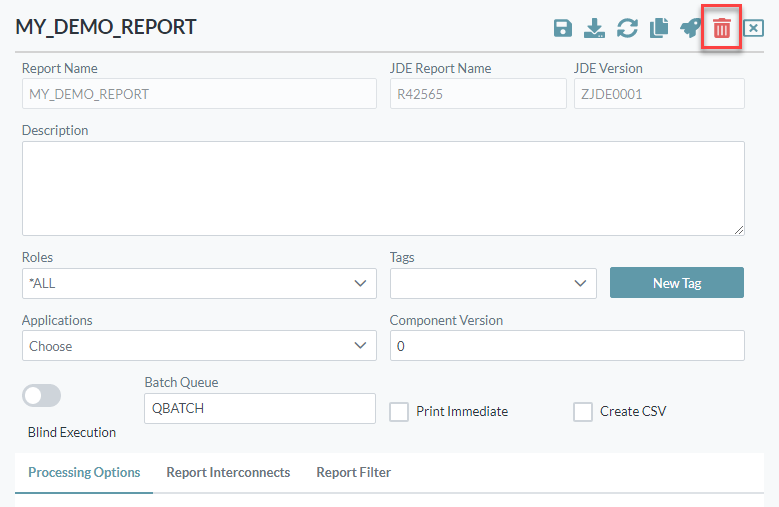Open the Processing Options tab
Screen dimensions: 779x507
point(84,472)
